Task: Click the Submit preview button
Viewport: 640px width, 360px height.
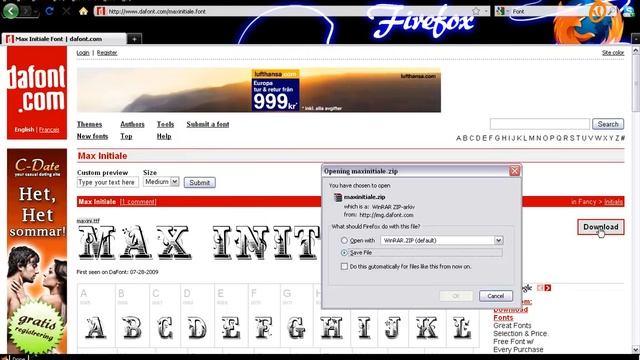Action: pos(200,182)
